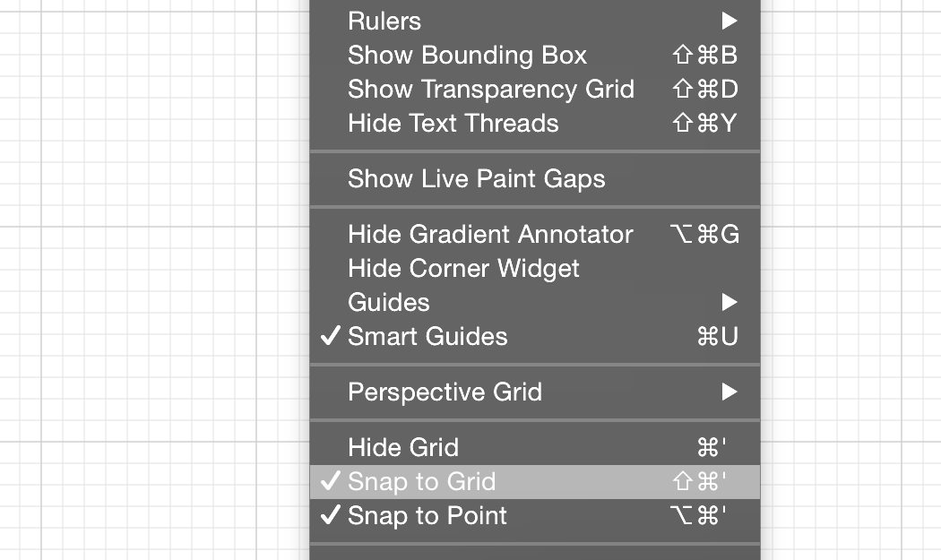Click the checkmark beside Snap to Point
The width and height of the screenshot is (941, 560).
click(x=330, y=515)
